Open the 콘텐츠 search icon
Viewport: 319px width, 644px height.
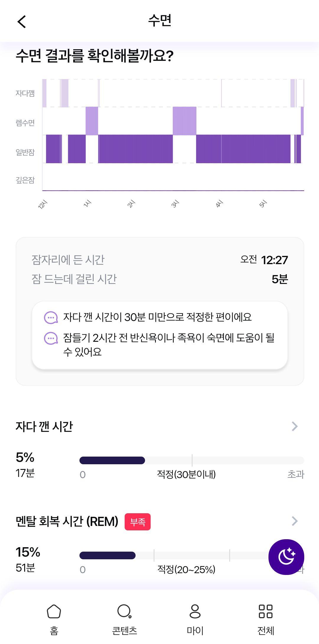click(124, 612)
